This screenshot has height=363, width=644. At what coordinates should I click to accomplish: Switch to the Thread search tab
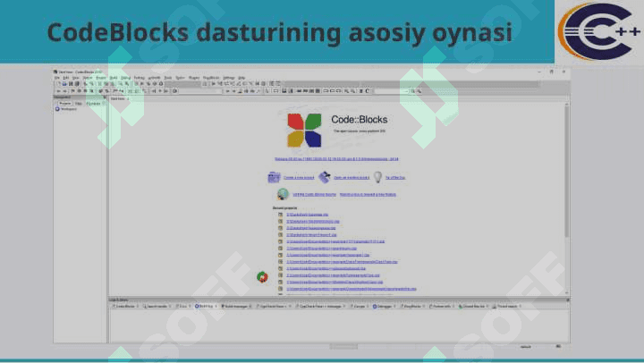coord(506,306)
